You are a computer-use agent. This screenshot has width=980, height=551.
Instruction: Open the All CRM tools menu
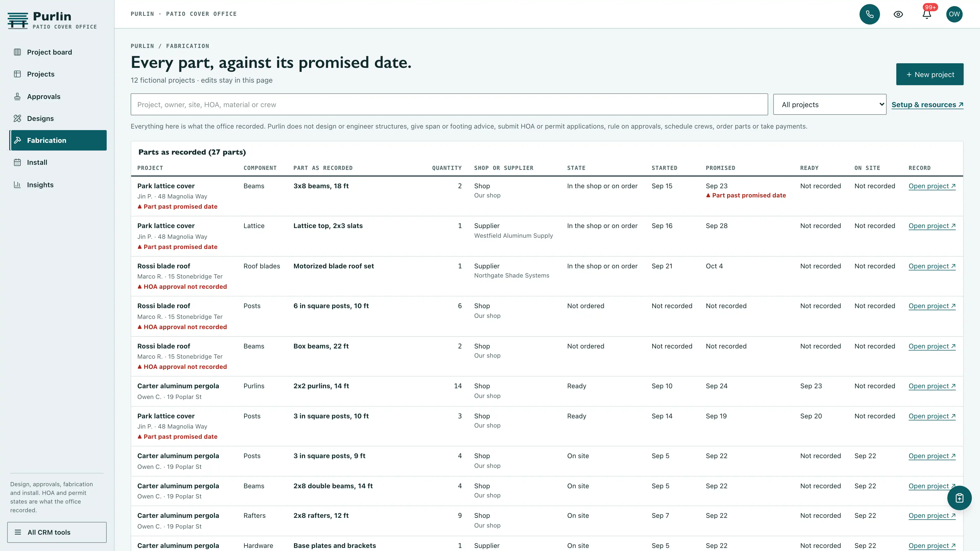point(57,532)
